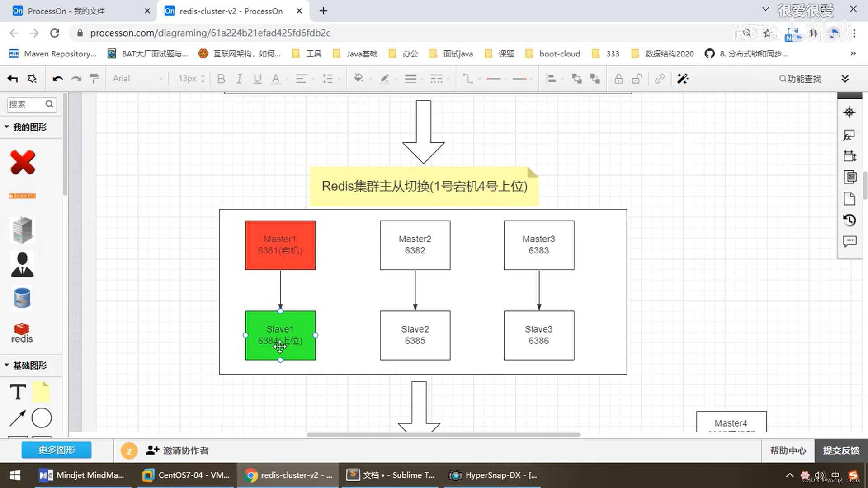Open the version history panel icon
The image size is (868, 488).
[x=849, y=220]
